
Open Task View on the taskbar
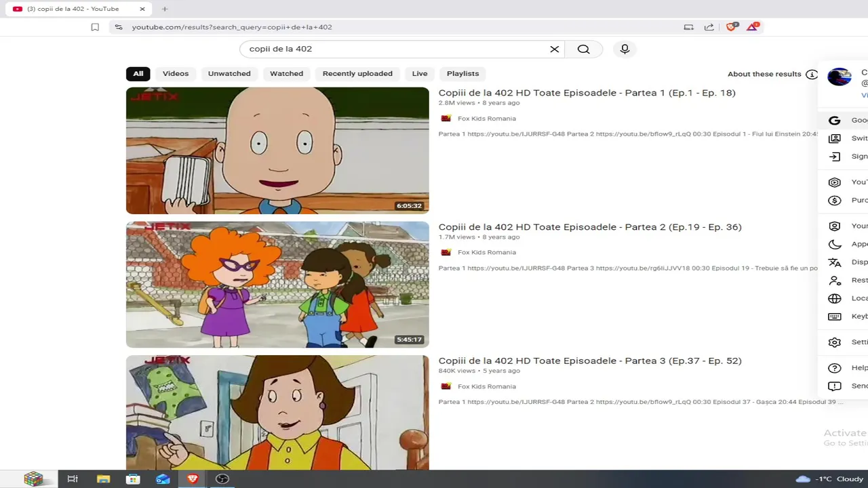[73, 479]
